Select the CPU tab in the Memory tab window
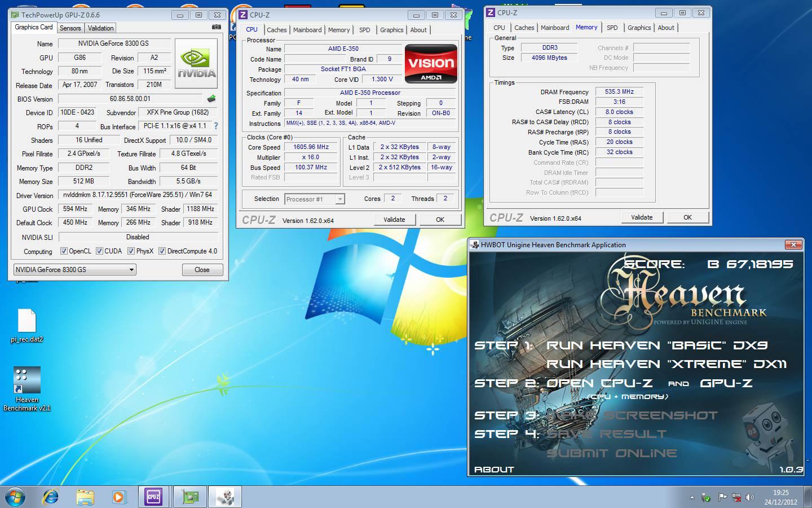Screen dimensions: 812x508 [499, 28]
